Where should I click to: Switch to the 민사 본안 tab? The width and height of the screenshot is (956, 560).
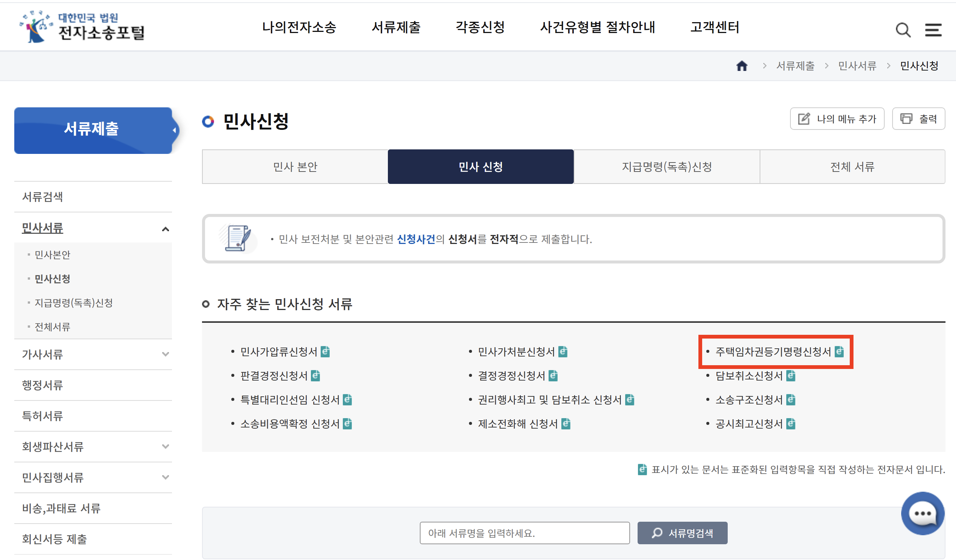(295, 167)
